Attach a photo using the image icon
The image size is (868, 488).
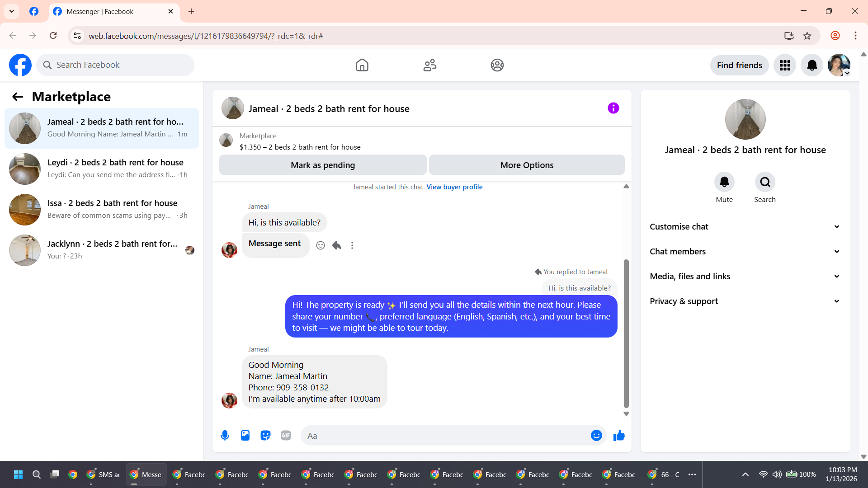tap(245, 436)
